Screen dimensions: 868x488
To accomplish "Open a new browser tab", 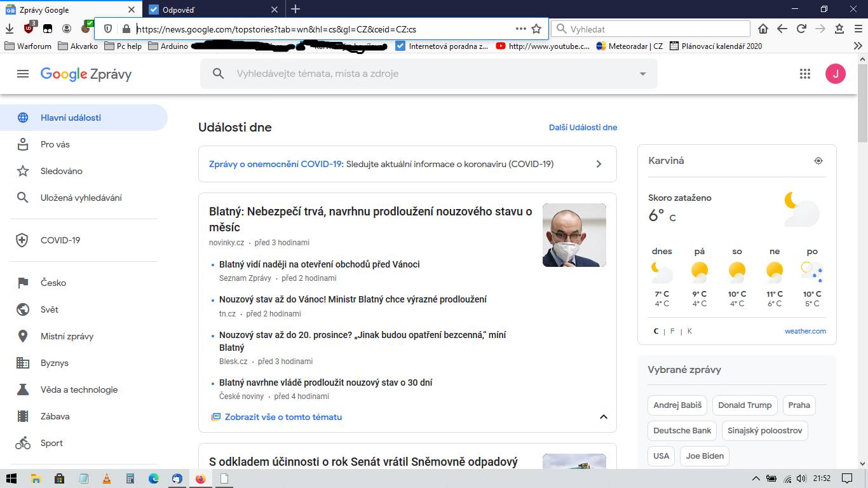I will (295, 9).
